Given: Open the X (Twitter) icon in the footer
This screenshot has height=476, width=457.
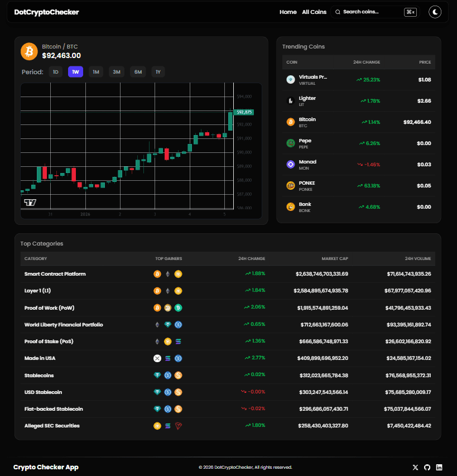Looking at the screenshot, I should [415, 467].
